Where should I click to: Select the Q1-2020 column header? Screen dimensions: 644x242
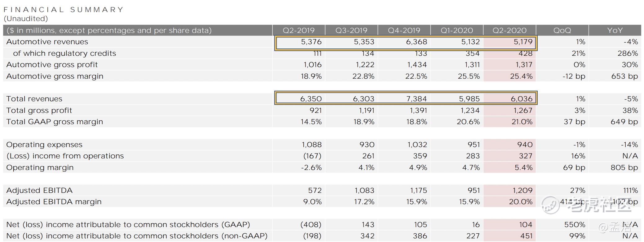point(457,30)
